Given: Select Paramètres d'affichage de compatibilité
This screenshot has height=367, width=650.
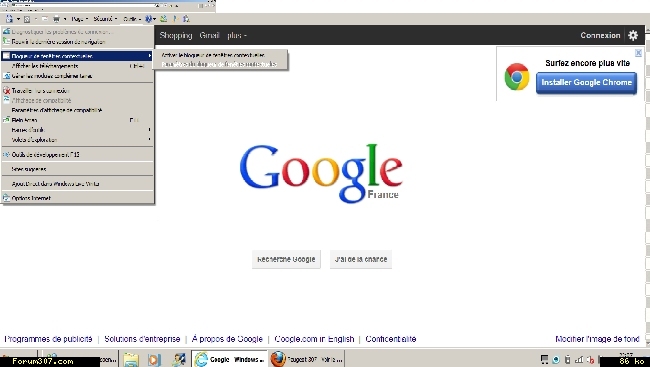Looking at the screenshot, I should [x=78, y=110].
